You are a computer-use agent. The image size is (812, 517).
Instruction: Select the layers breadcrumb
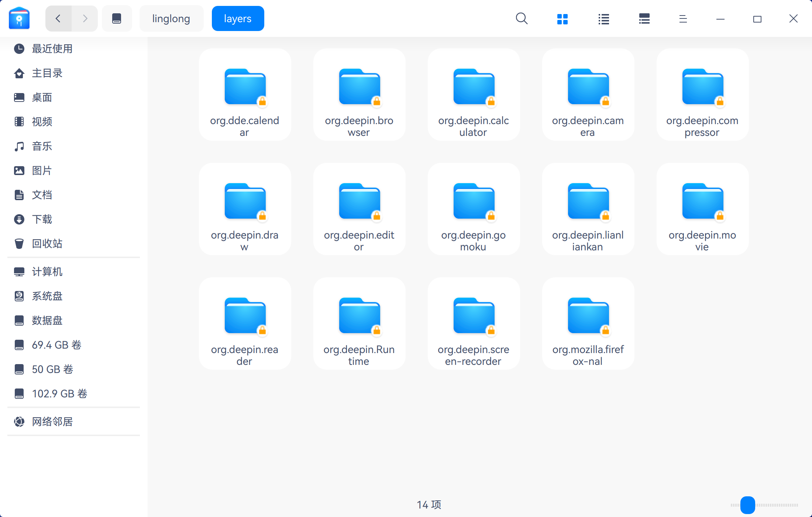click(238, 18)
